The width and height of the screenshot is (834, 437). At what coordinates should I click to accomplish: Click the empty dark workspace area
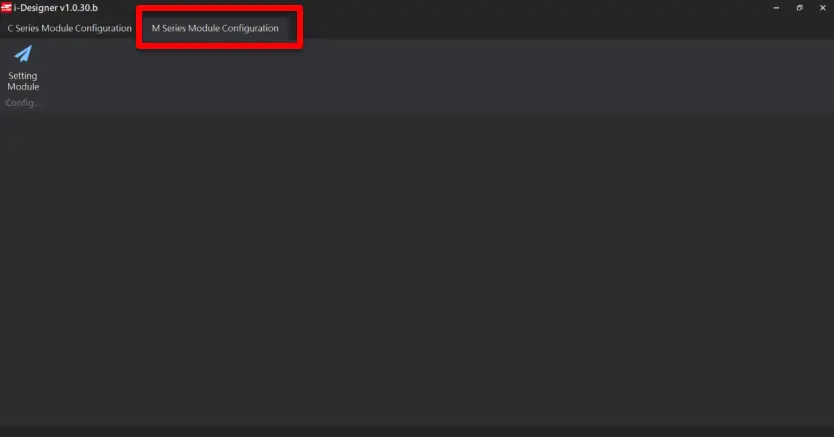[417, 268]
